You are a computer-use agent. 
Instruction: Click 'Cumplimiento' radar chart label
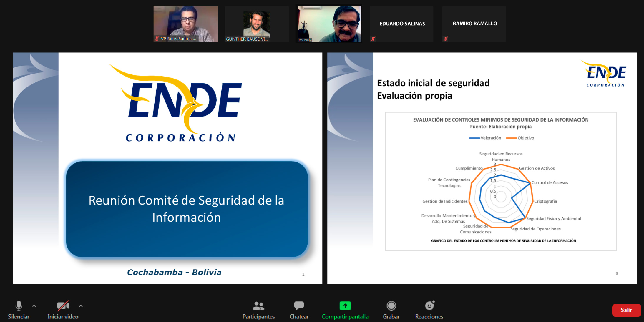(x=469, y=168)
